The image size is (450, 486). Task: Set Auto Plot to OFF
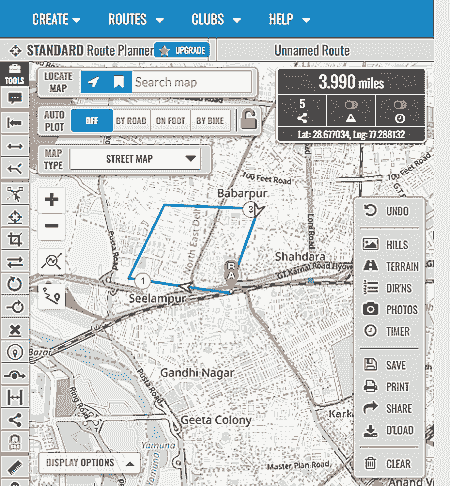[92, 121]
